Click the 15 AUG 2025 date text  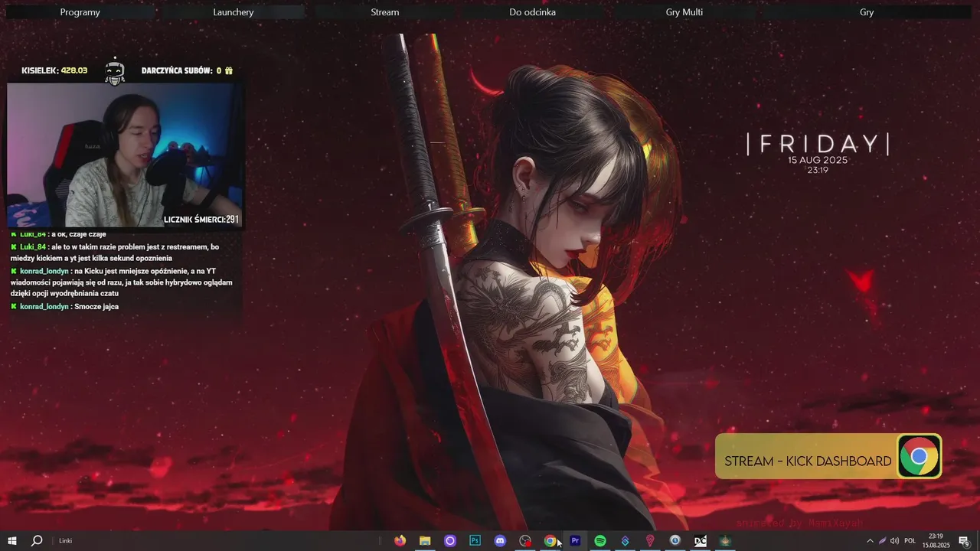click(818, 160)
